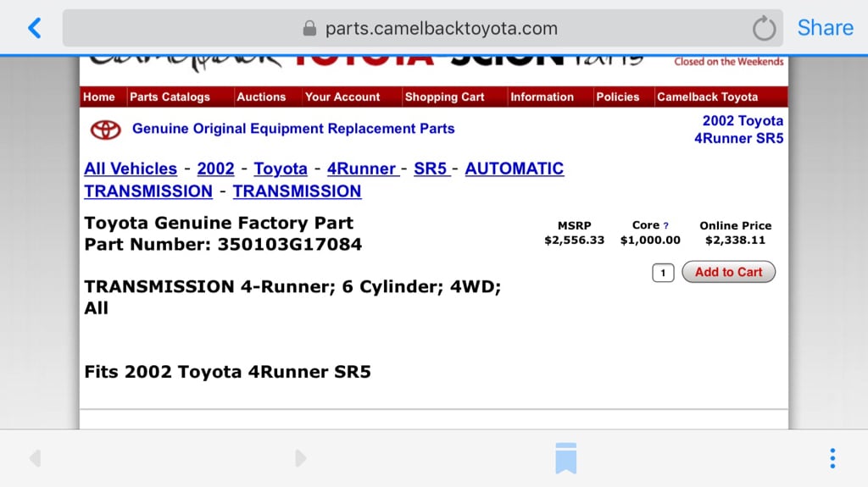The height and width of the screenshot is (487, 868).
Task: Follow the Toyota breadcrumb link
Action: [281, 169]
